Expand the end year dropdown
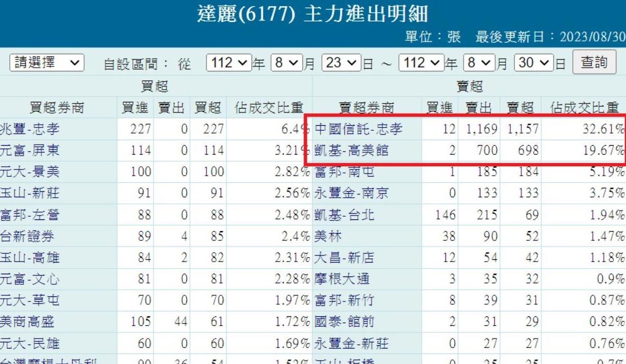 pos(421,63)
